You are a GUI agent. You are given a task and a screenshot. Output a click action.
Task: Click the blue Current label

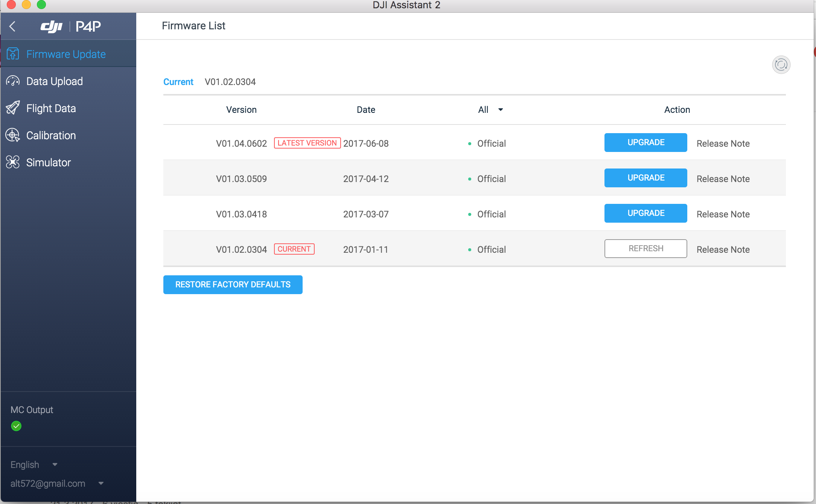(x=178, y=82)
